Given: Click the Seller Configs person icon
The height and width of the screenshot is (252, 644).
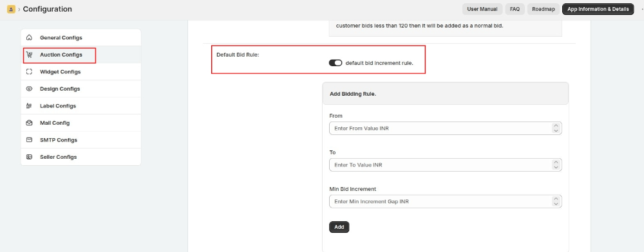Looking at the screenshot, I should tap(29, 157).
